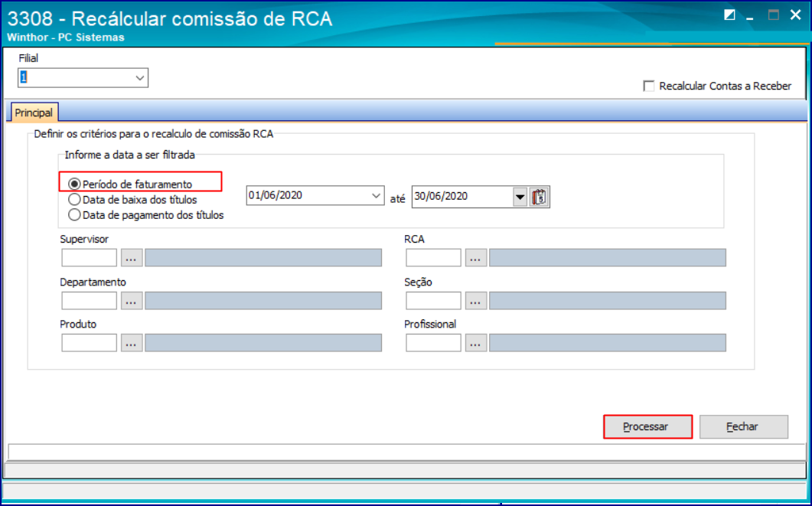Screen dimensions: 812x506
Task: Click the start date text 01/06/2020
Action: click(276, 195)
